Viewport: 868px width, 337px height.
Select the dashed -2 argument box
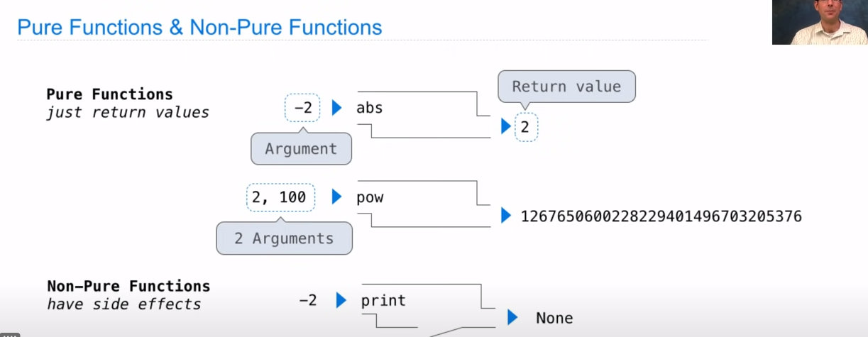[x=303, y=109]
